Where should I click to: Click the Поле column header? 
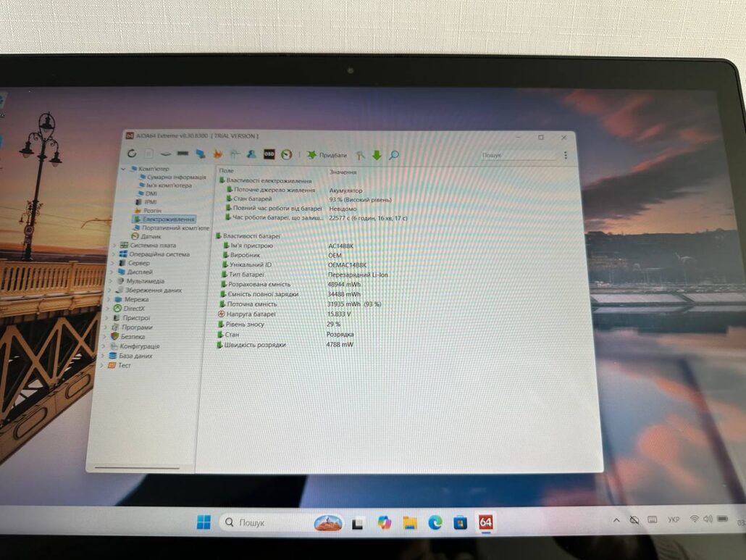tap(227, 171)
